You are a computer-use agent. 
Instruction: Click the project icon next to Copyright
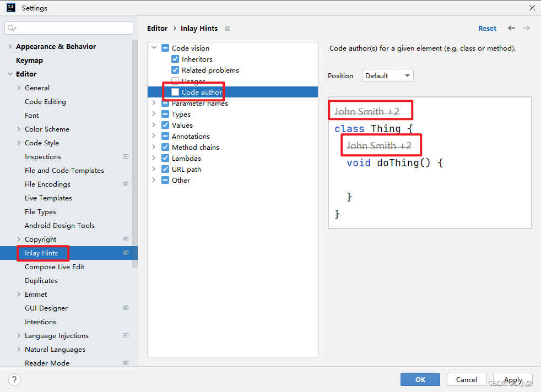126,239
